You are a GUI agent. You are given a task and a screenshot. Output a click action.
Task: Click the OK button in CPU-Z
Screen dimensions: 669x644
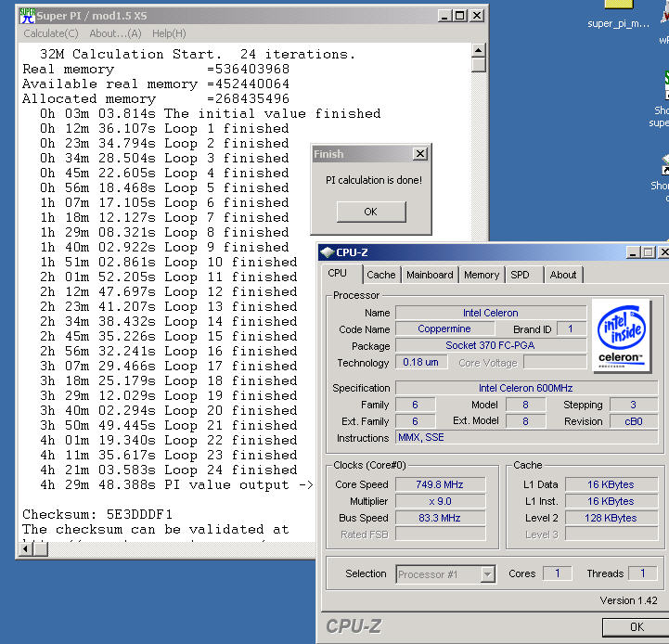click(x=636, y=627)
